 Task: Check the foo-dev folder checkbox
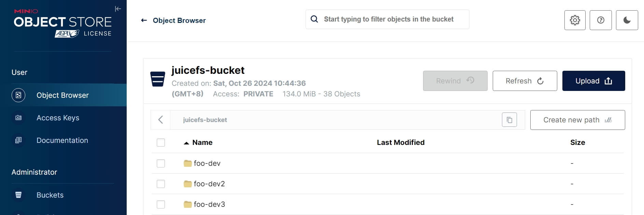(161, 163)
